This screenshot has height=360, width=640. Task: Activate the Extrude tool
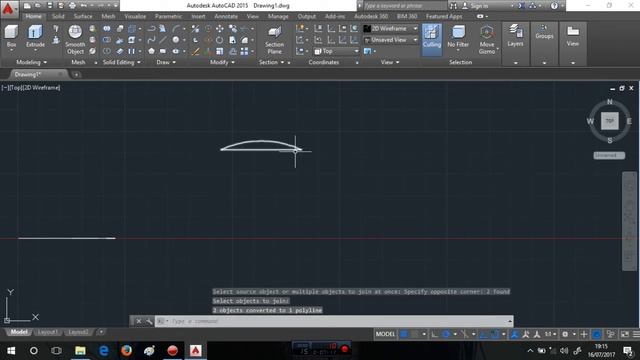(x=36, y=36)
